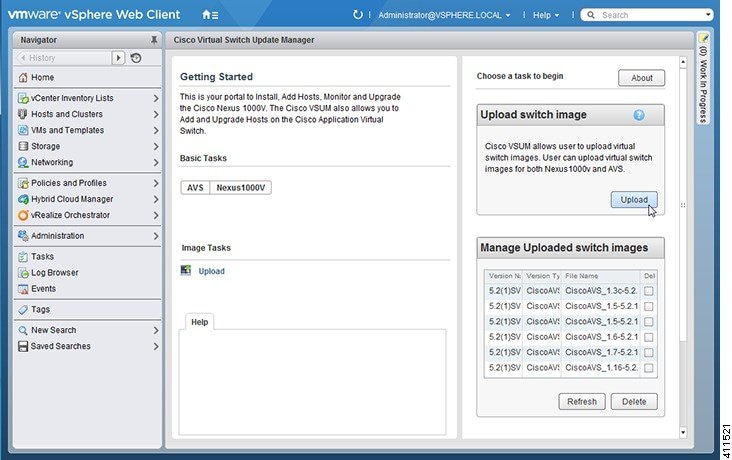Click the VMs and Templates icon
Viewport: 732px width, 460px height.
click(23, 130)
